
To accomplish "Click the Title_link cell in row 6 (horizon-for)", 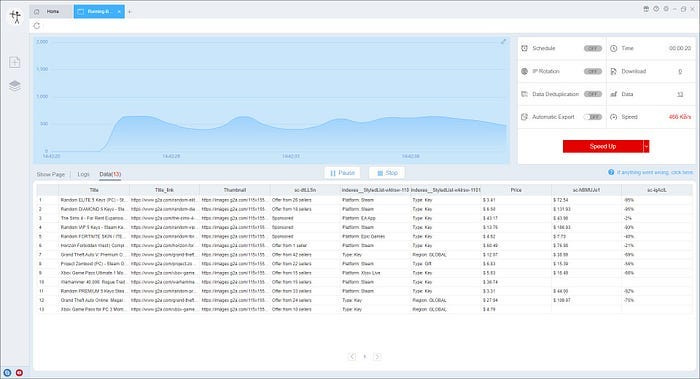I will [x=164, y=246].
